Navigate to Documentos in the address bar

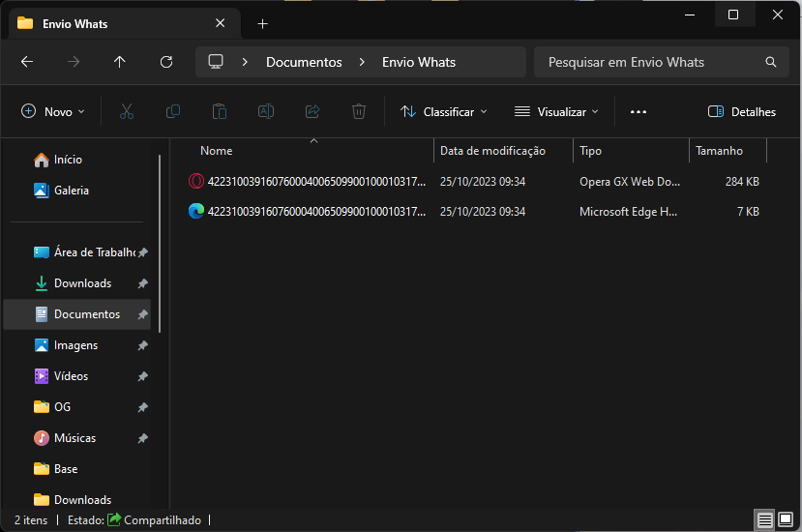[x=304, y=62]
